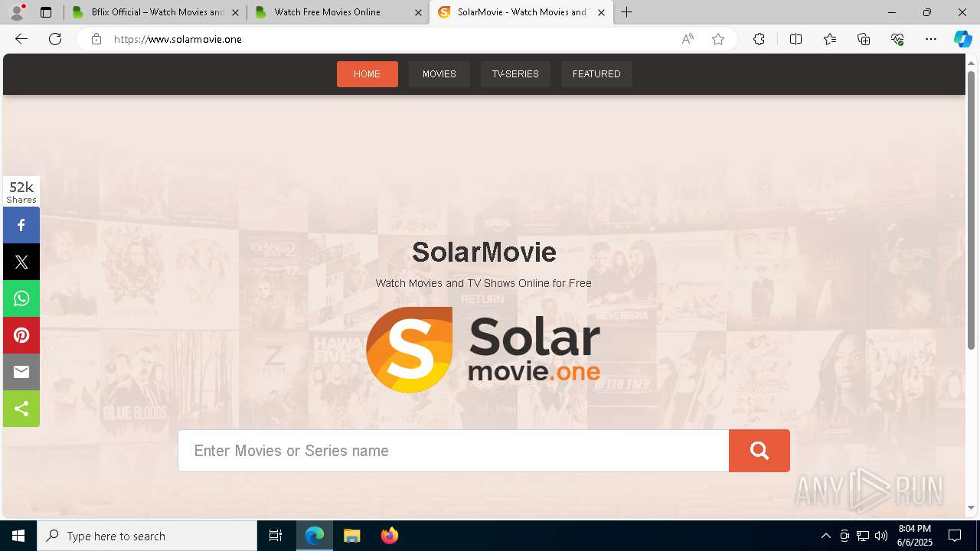Image resolution: width=980 pixels, height=551 pixels.
Task: Open Browser essentials icon
Action: coord(897,39)
